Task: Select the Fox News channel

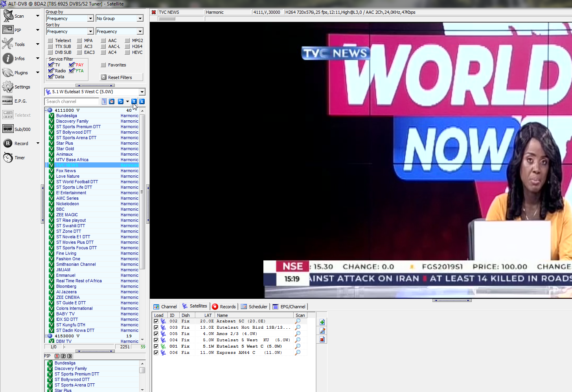Action: coord(66,171)
